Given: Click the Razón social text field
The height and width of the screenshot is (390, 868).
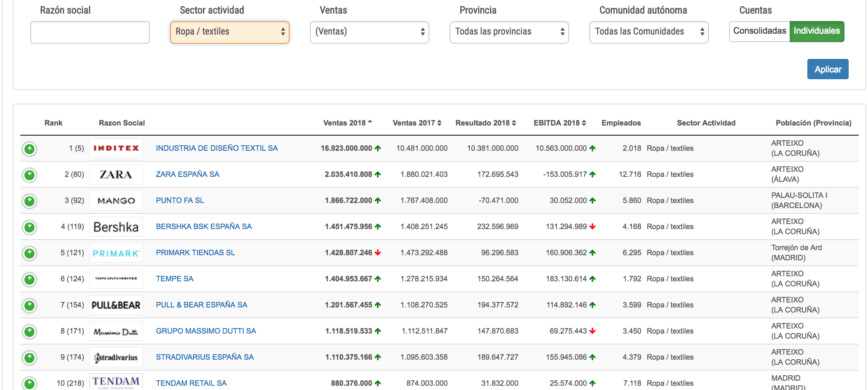Looking at the screenshot, I should (x=90, y=32).
